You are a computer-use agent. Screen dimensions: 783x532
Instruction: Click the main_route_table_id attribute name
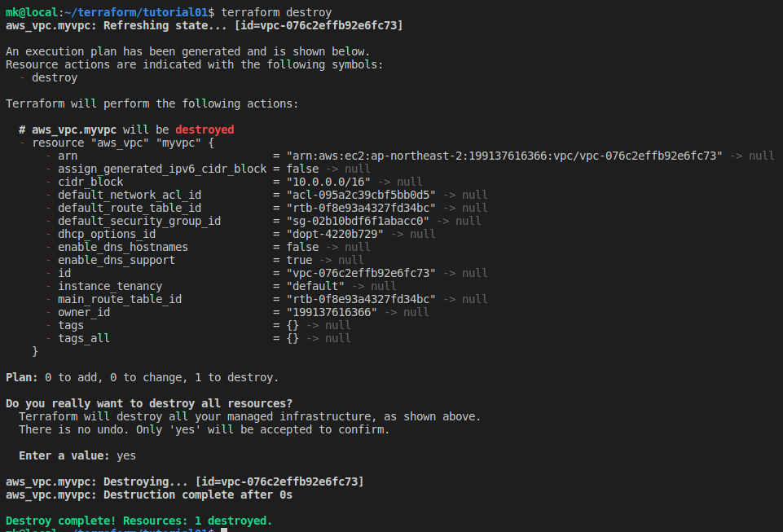pos(120,299)
